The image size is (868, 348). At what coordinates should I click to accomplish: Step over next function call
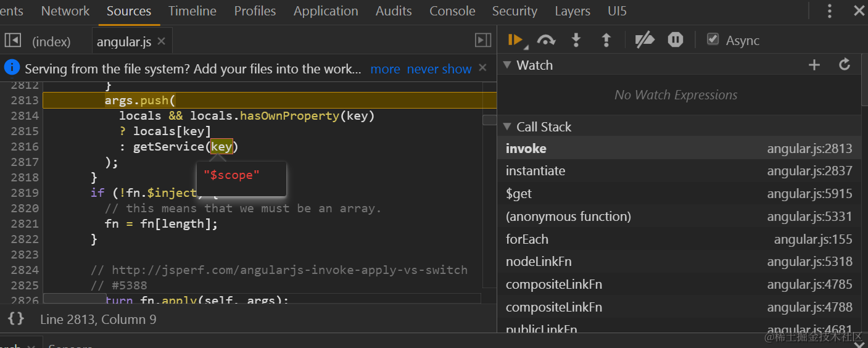(546, 40)
